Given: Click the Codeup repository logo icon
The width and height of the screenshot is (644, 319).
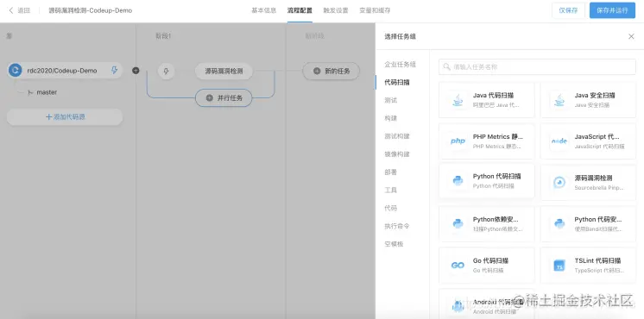Looking at the screenshot, I should tap(16, 71).
